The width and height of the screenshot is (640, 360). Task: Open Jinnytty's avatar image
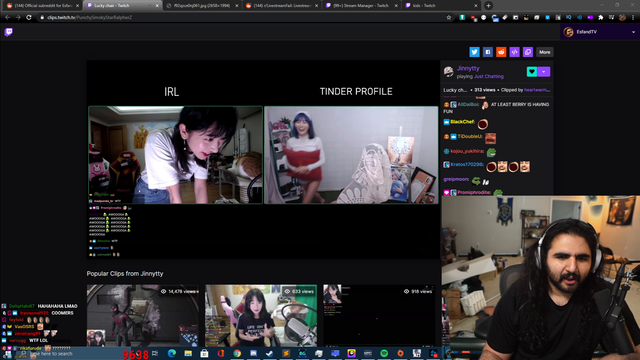449,72
